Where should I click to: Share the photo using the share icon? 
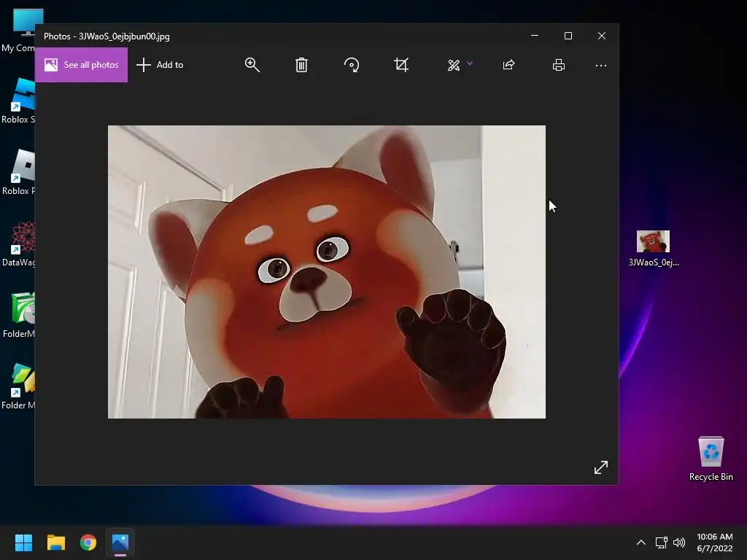(508, 65)
